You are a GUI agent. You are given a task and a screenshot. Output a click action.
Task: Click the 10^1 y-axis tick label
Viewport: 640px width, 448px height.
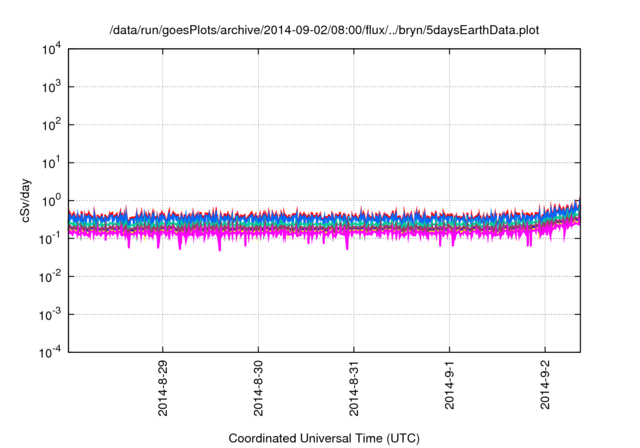(x=51, y=163)
